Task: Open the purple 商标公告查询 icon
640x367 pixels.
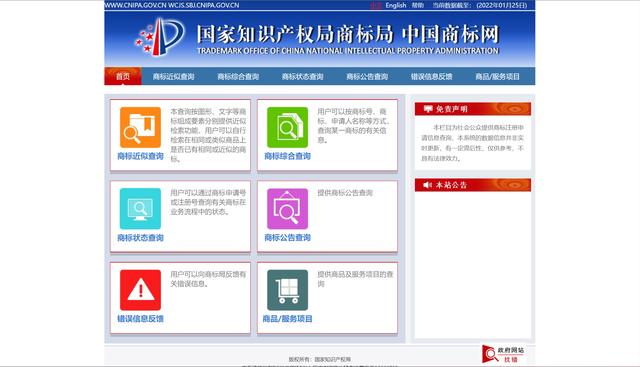Action: [x=287, y=209]
